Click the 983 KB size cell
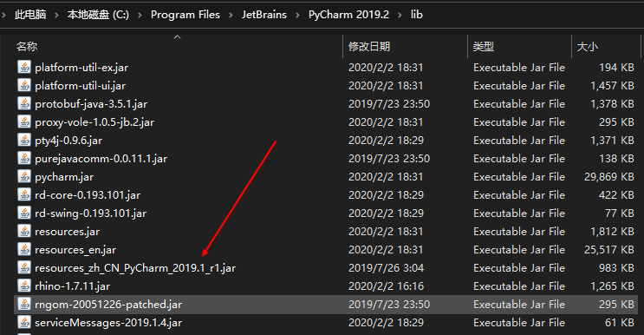Image resolution: width=644 pixels, height=335 pixels. coord(616,268)
